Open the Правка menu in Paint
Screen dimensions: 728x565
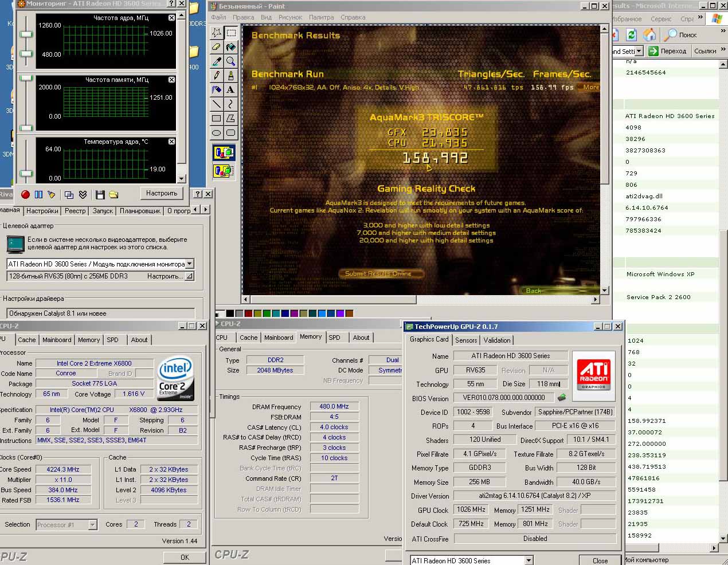tap(243, 17)
